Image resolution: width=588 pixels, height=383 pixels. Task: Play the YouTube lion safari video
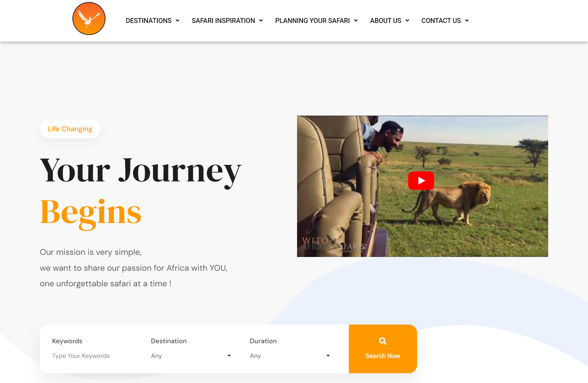click(421, 181)
